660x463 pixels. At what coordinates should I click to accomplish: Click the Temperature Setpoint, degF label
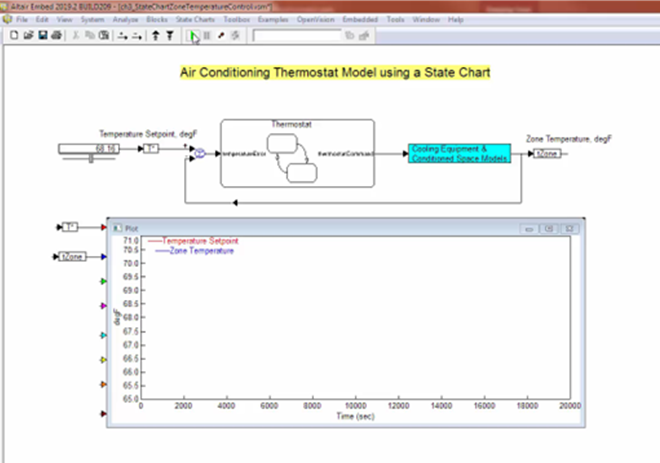click(x=148, y=134)
